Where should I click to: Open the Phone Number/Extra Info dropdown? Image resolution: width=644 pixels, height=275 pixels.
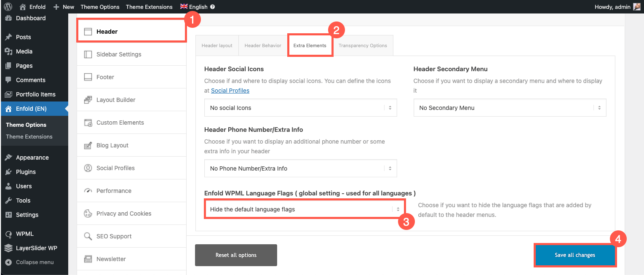[300, 168]
